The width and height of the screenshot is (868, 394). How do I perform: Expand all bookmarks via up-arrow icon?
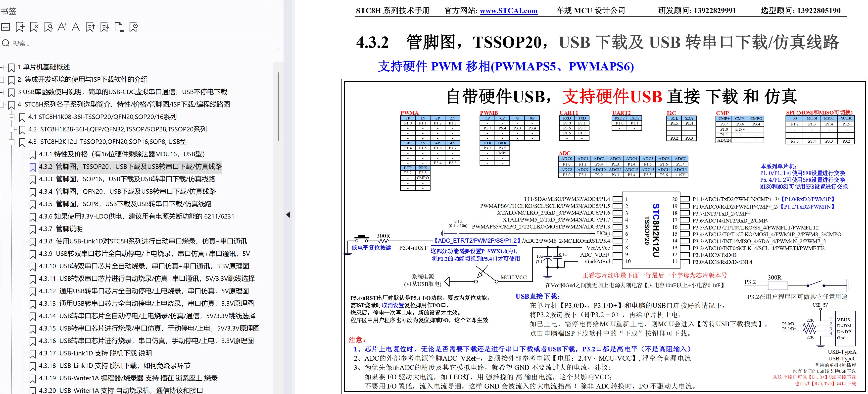90,27
